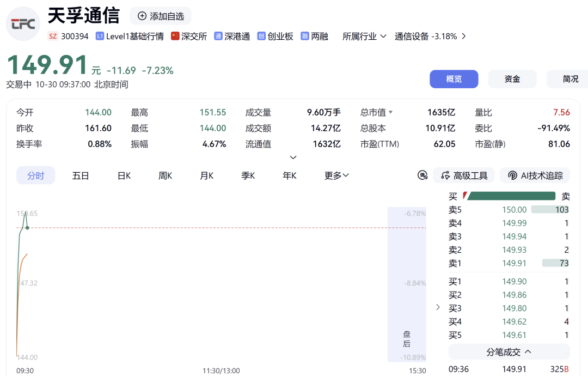588x376 pixels.
Task: Switch to the 资金 tab
Action: (x=512, y=79)
